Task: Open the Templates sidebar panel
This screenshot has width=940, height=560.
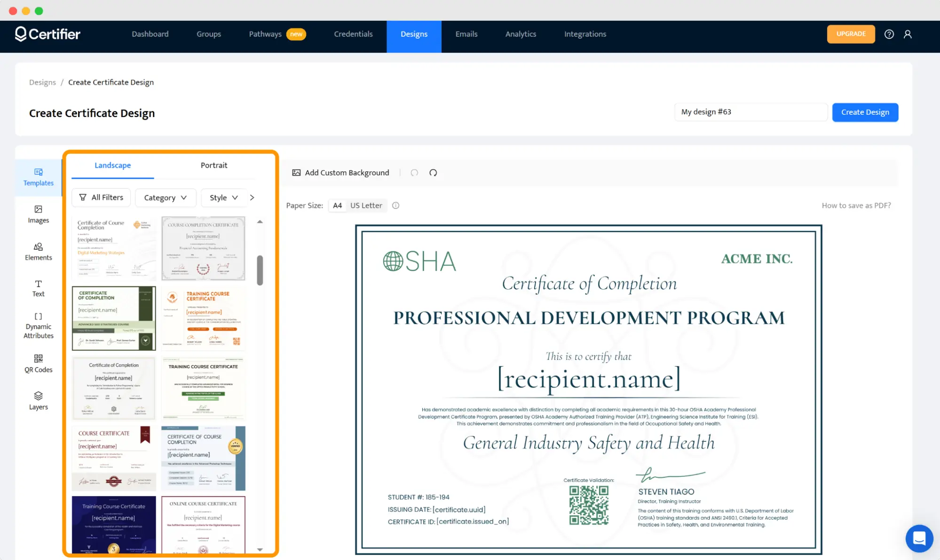Action: [x=39, y=177]
